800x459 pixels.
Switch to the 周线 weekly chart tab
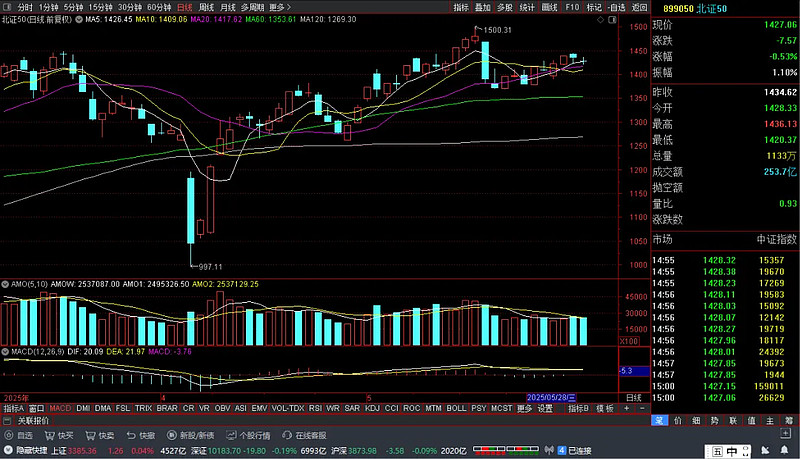point(207,7)
